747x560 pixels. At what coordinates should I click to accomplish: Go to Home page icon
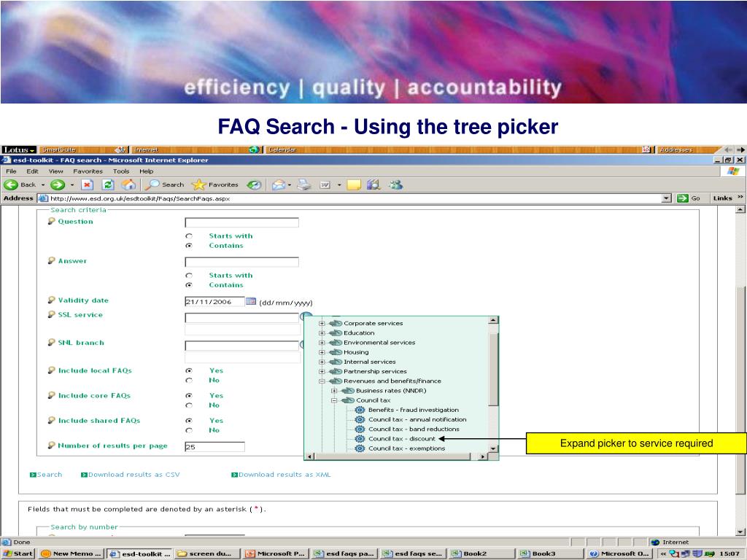point(128,184)
